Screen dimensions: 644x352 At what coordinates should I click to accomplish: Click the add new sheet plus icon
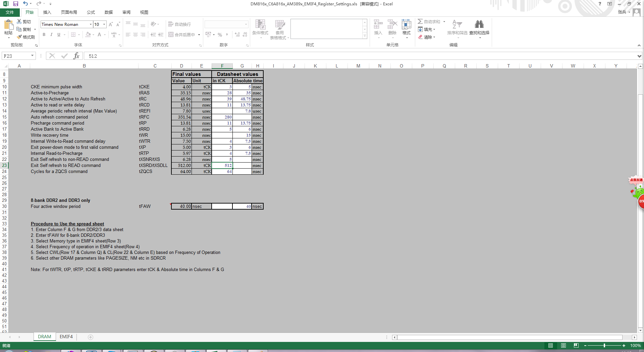pyautogui.click(x=91, y=337)
